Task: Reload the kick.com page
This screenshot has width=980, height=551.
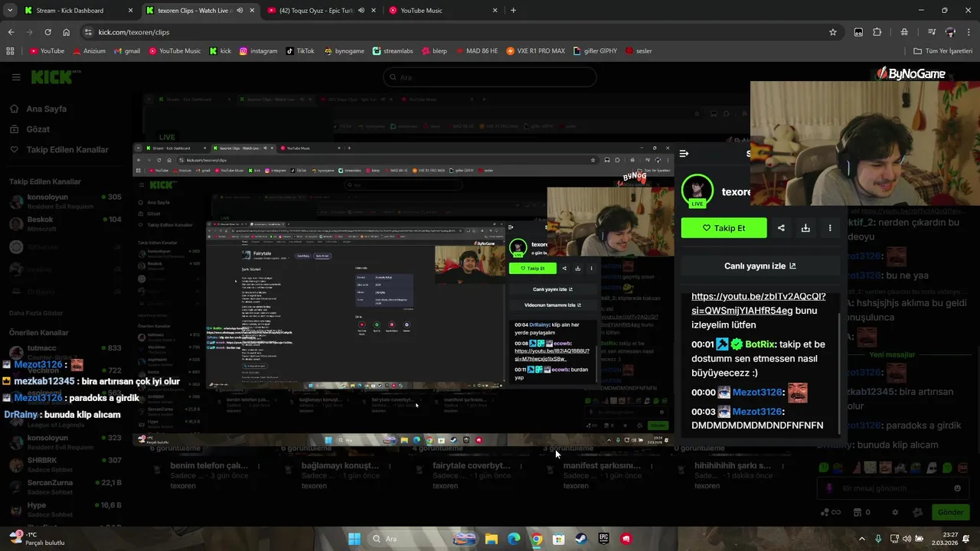Action: pos(47,32)
